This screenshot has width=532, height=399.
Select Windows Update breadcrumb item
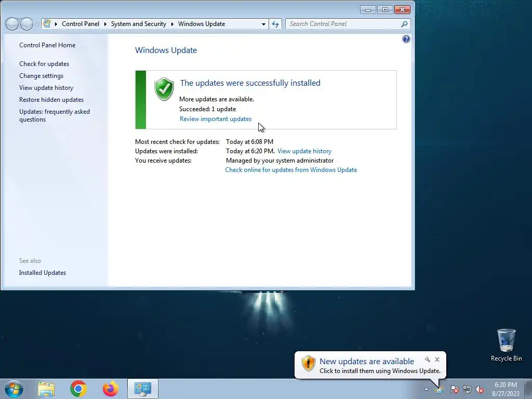202,24
